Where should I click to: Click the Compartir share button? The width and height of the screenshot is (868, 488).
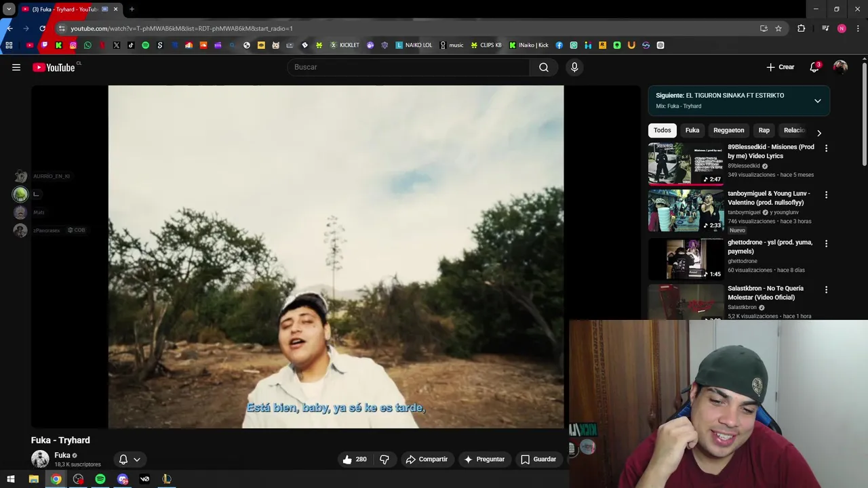coord(427,460)
